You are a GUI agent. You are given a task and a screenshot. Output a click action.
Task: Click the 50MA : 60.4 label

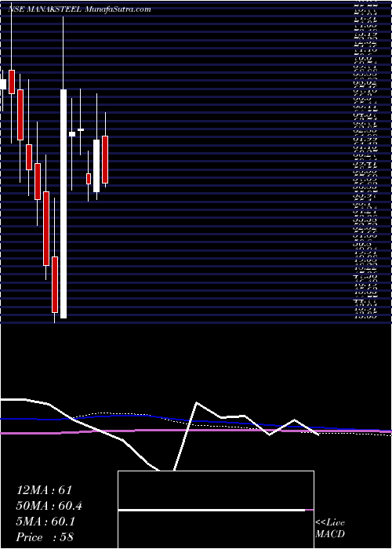(49, 506)
